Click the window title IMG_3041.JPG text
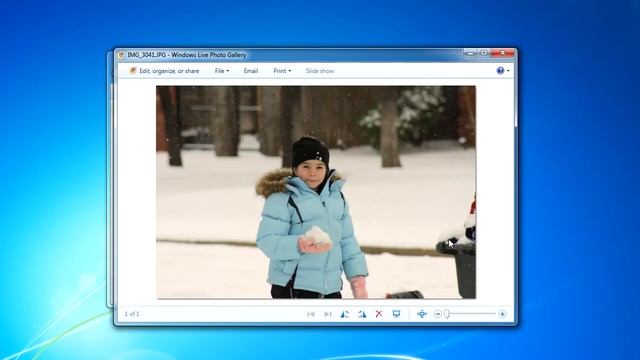Screen dimensions: 640x360 [x=146, y=55]
